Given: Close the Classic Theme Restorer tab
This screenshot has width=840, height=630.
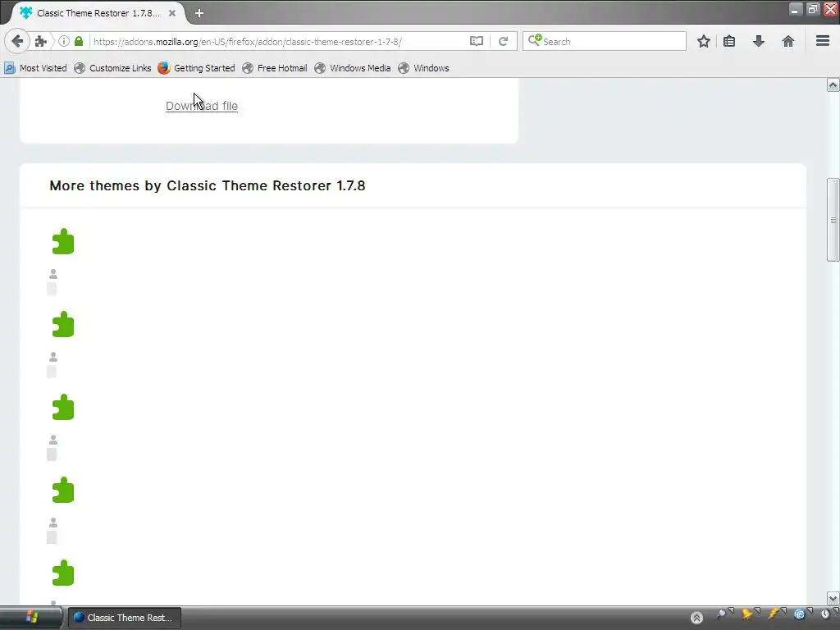Looking at the screenshot, I should tap(172, 13).
